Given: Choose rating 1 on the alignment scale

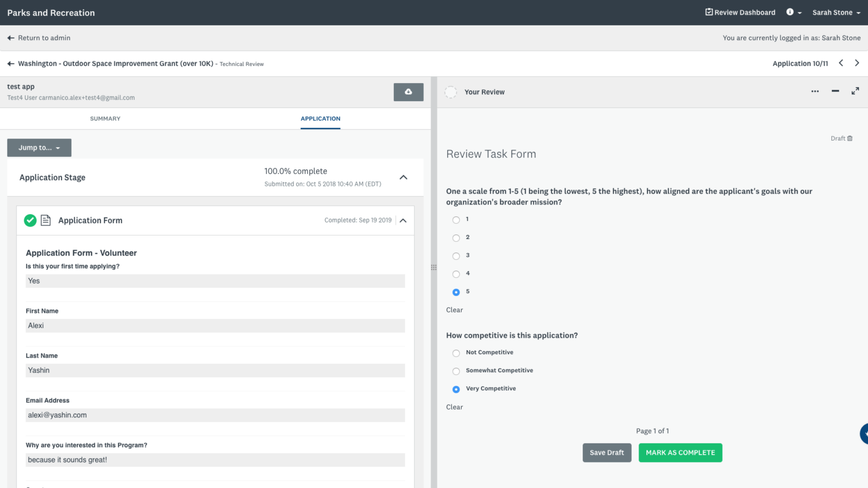Looking at the screenshot, I should 456,220.
